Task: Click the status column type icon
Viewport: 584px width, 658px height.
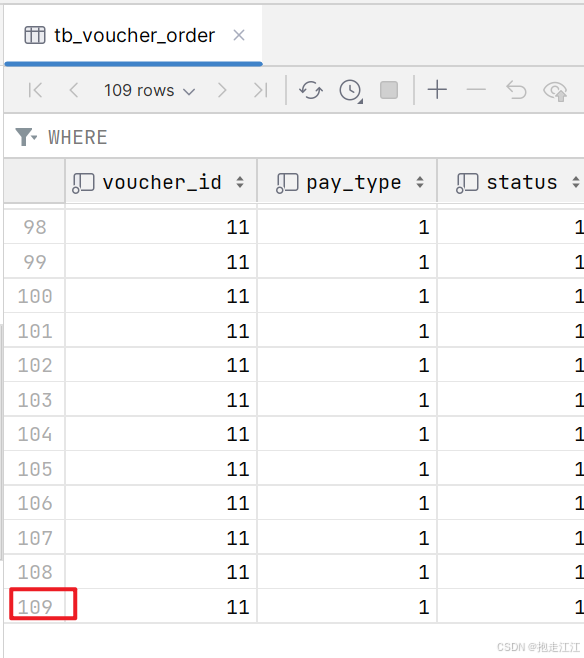Action: (x=467, y=183)
